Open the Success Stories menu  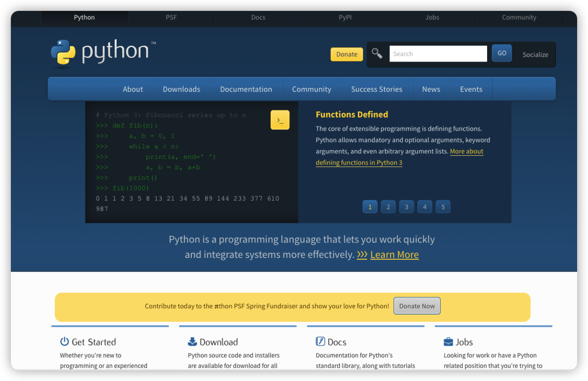point(377,89)
